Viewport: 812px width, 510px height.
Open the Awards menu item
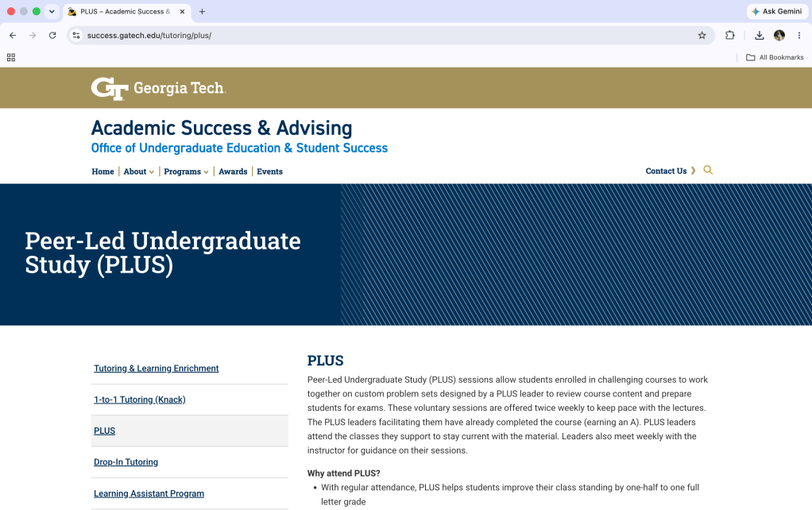coord(233,172)
